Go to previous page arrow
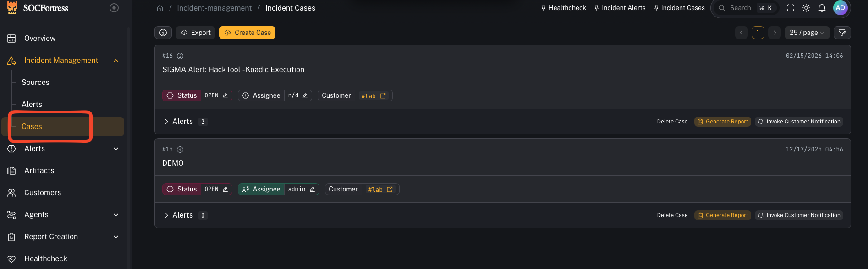Image resolution: width=868 pixels, height=269 pixels. point(742,33)
